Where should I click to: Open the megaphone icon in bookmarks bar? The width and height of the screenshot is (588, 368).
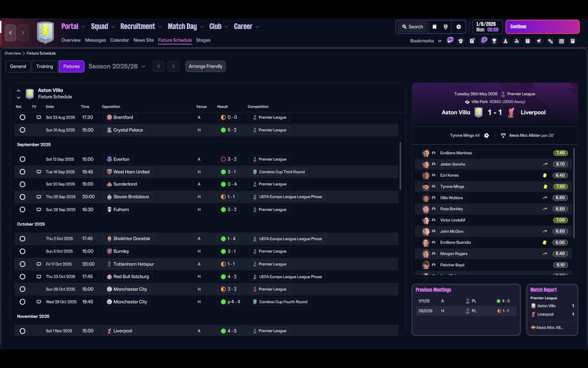click(539, 41)
